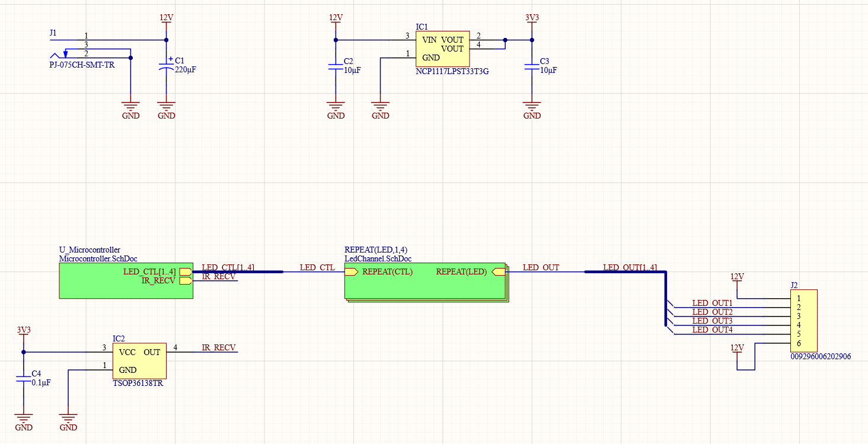Screen dimensions: 868x444
Task: Select the 220µF value text
Action: pos(186,69)
